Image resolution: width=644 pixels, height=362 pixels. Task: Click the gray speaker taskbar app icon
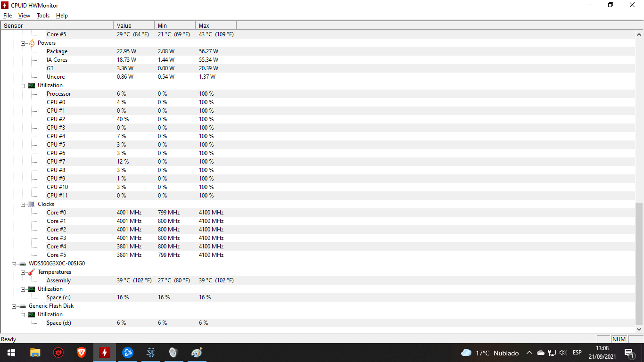tap(174, 353)
